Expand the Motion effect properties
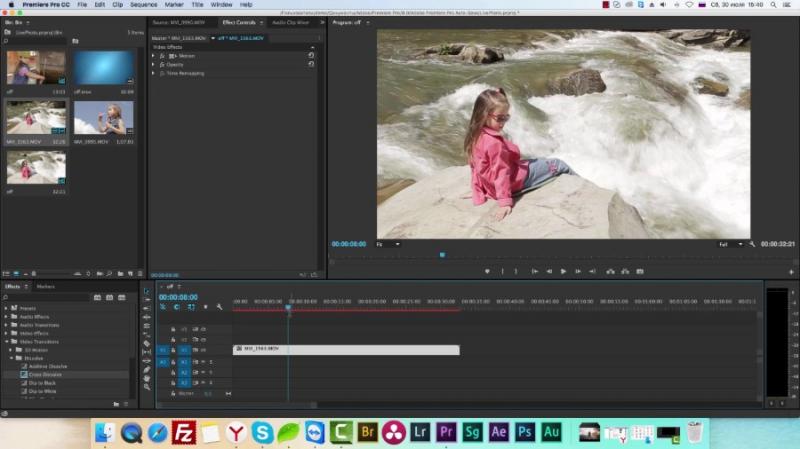Screen dimensions: 800x449 click(x=153, y=55)
